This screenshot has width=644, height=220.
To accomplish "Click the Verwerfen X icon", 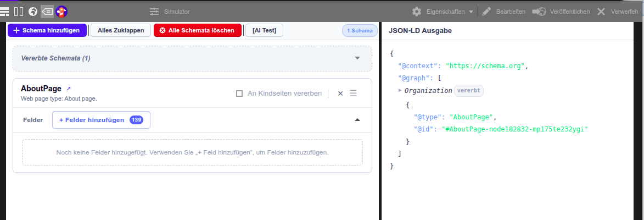I will point(601,12).
